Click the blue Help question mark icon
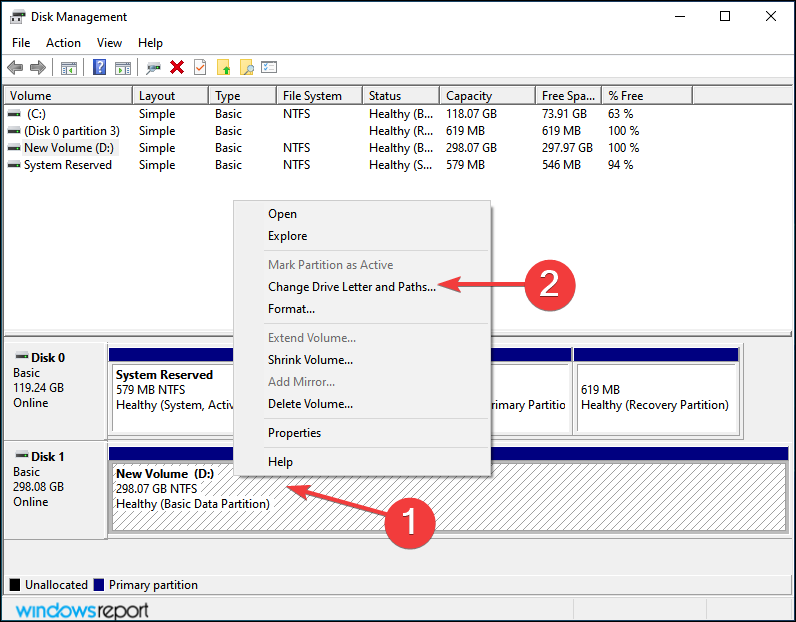 [x=100, y=67]
